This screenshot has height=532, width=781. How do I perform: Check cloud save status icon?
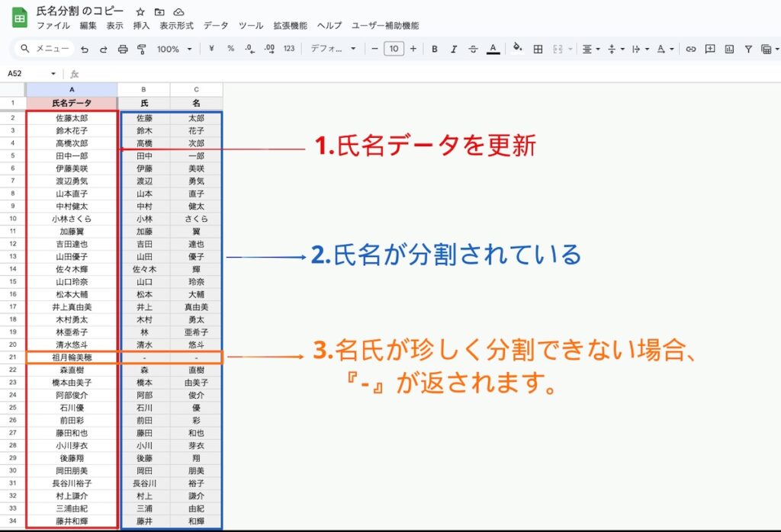click(x=178, y=12)
